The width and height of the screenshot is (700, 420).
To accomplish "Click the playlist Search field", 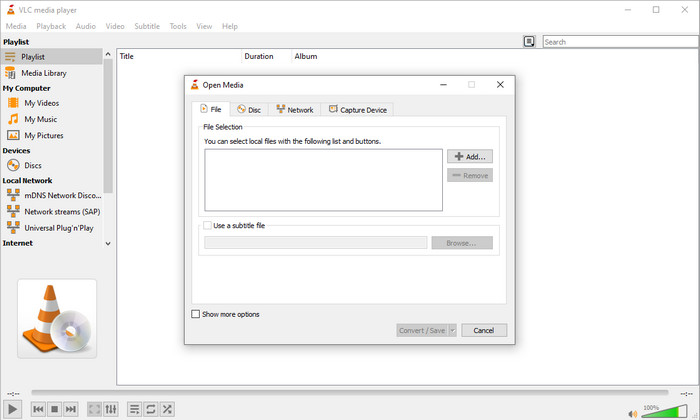I will tap(621, 42).
